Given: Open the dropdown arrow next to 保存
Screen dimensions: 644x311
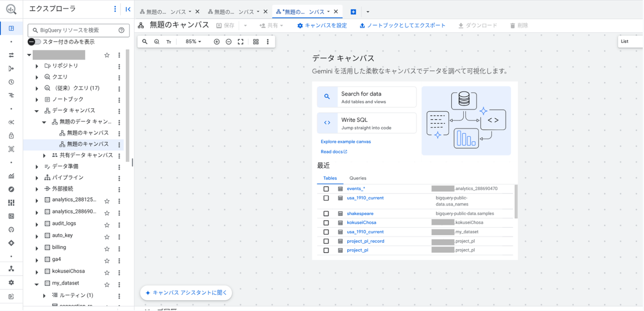Looking at the screenshot, I should 245,25.
